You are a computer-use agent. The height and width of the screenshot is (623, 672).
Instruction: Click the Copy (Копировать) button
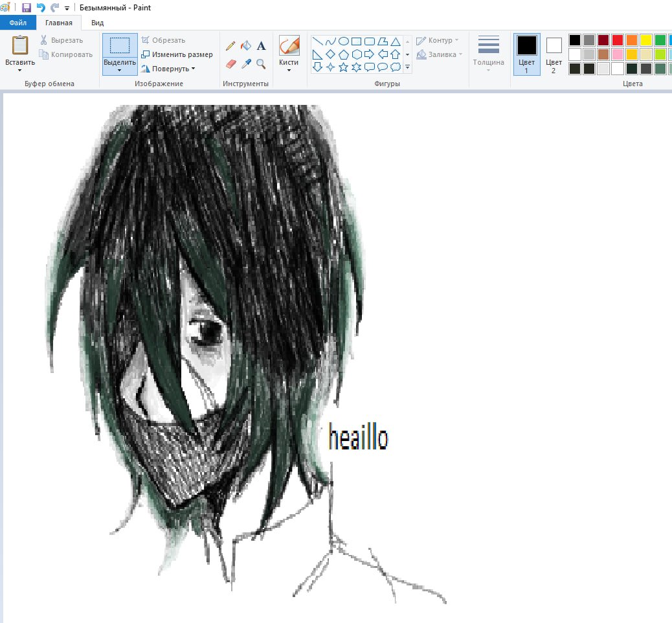point(65,54)
